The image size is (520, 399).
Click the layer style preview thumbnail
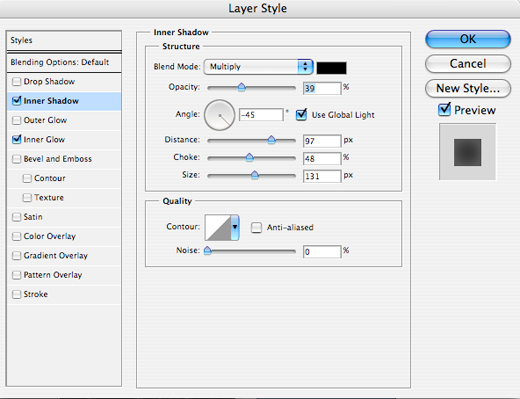pyautogui.click(x=467, y=152)
